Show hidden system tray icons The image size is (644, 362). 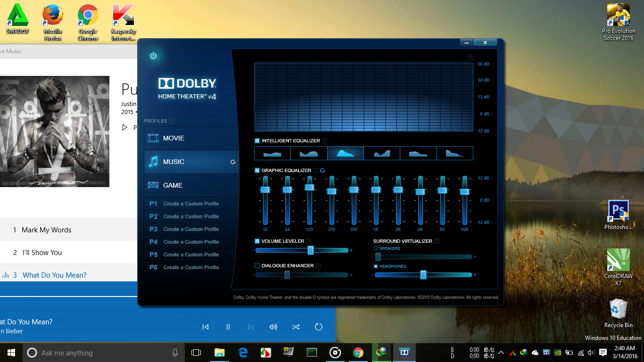pos(501,353)
